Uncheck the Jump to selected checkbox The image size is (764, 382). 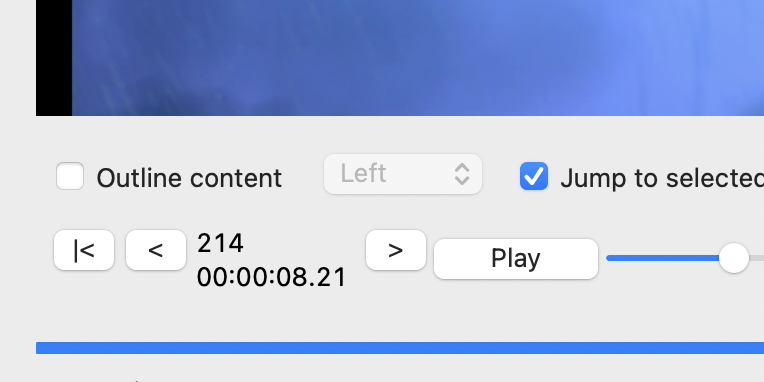point(534,176)
